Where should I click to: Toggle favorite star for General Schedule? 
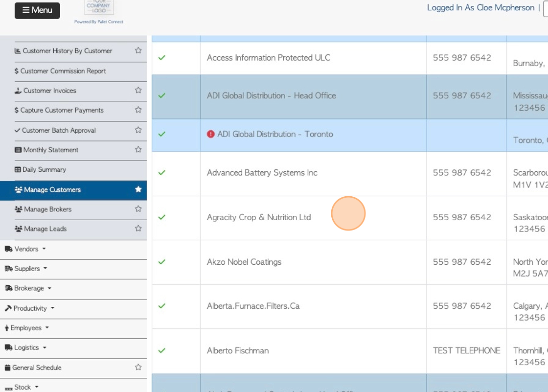tap(138, 367)
